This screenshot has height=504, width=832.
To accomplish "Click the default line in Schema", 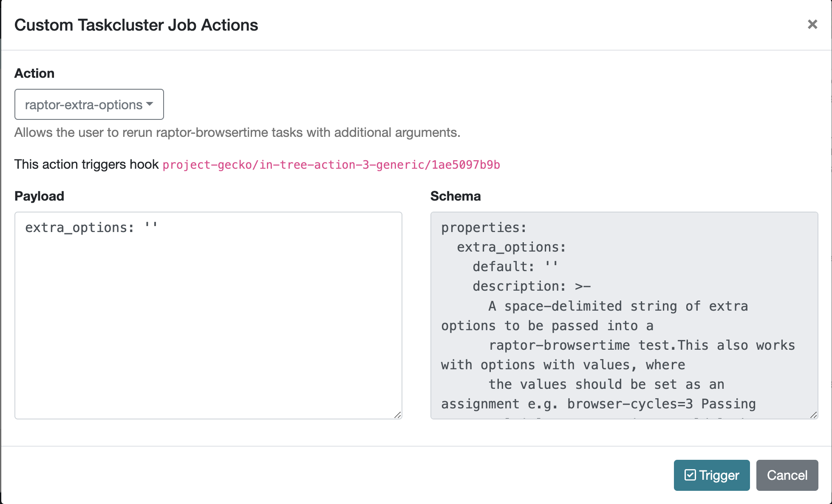I will [x=515, y=267].
